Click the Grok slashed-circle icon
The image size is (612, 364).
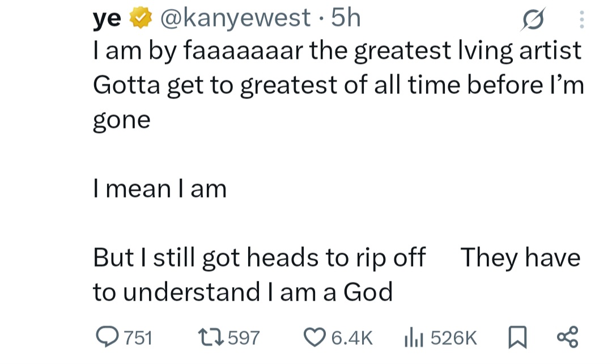click(533, 21)
